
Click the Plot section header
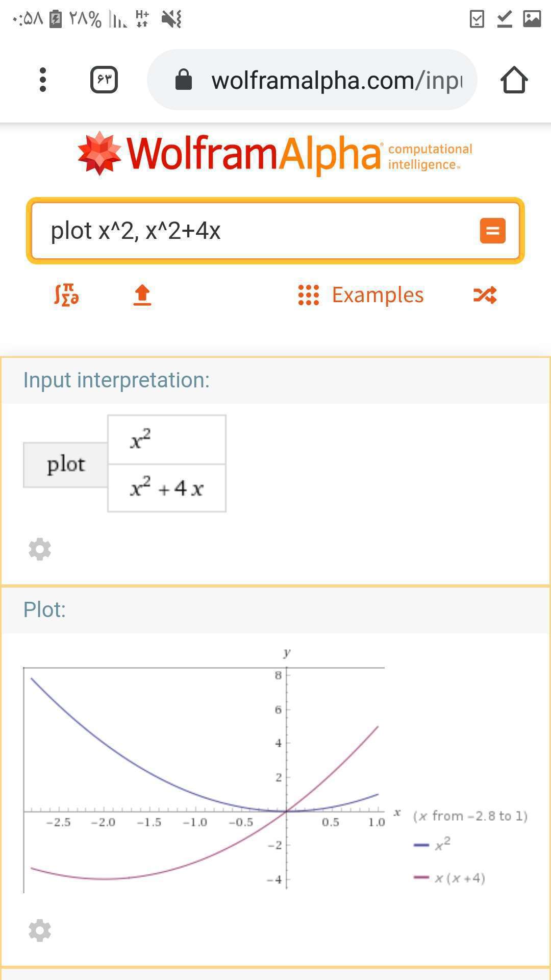click(275, 610)
